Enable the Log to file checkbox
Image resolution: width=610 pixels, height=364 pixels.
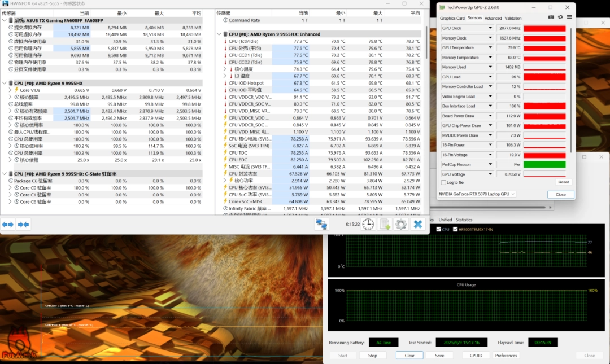(x=443, y=182)
